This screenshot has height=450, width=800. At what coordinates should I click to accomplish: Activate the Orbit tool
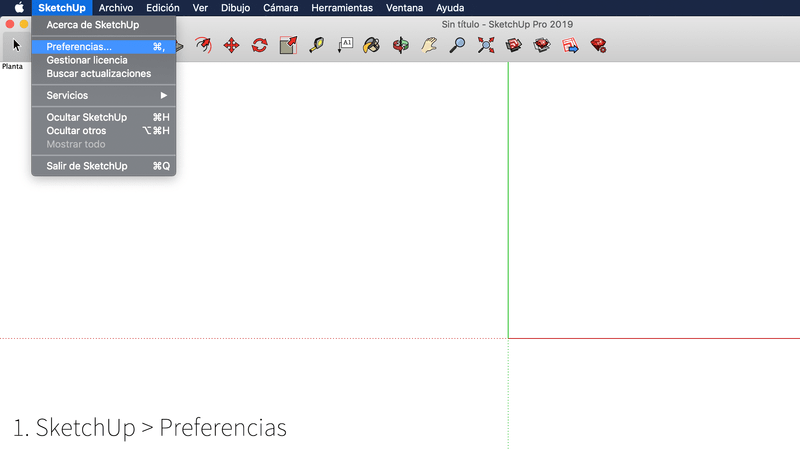click(x=401, y=45)
